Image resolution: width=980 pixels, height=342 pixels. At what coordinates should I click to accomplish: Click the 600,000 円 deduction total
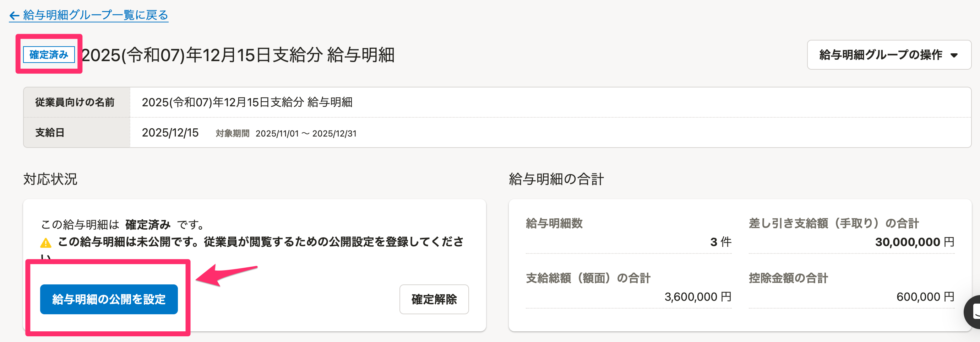(x=925, y=297)
